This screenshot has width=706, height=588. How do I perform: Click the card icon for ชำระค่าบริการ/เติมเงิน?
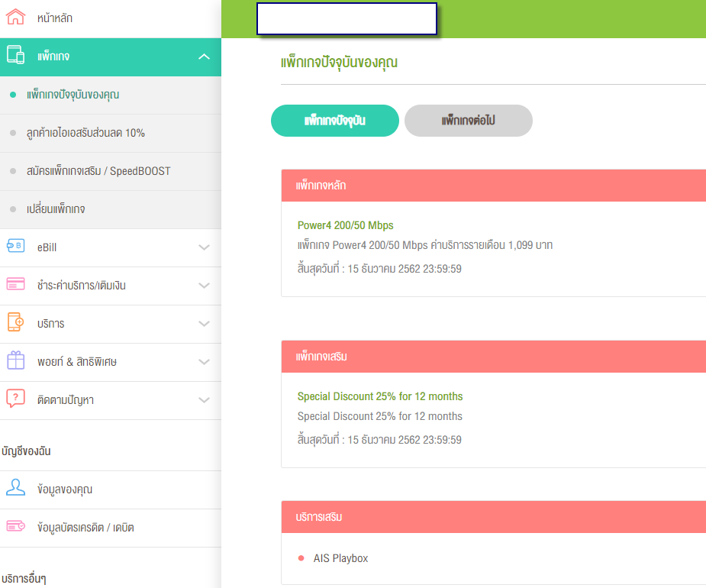coord(15,284)
